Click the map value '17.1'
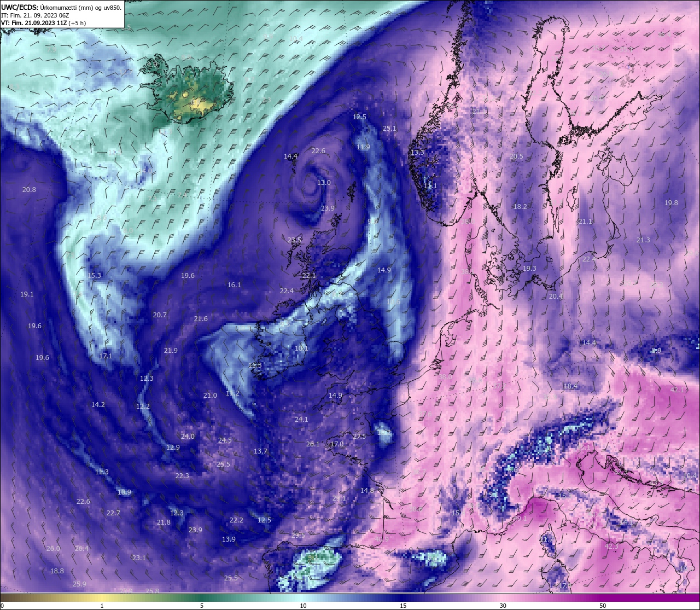700x610 pixels. (x=106, y=356)
